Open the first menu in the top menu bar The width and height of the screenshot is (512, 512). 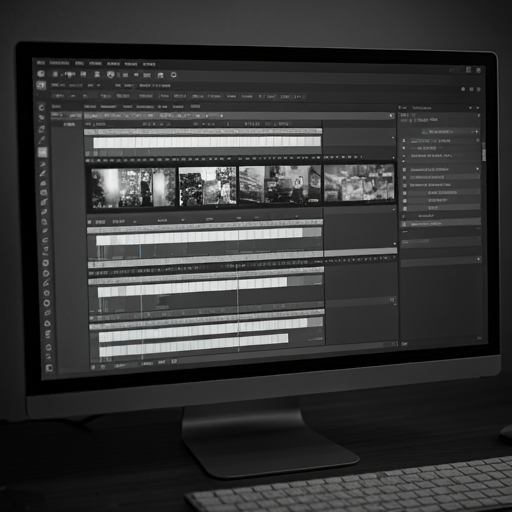(x=41, y=63)
